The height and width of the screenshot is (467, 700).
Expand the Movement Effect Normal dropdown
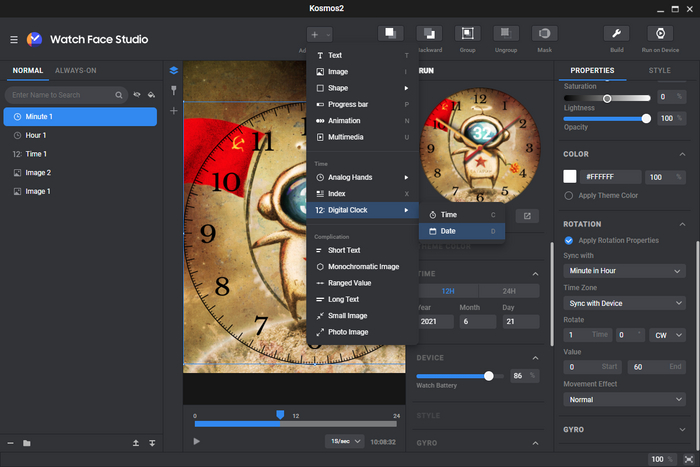pos(623,399)
